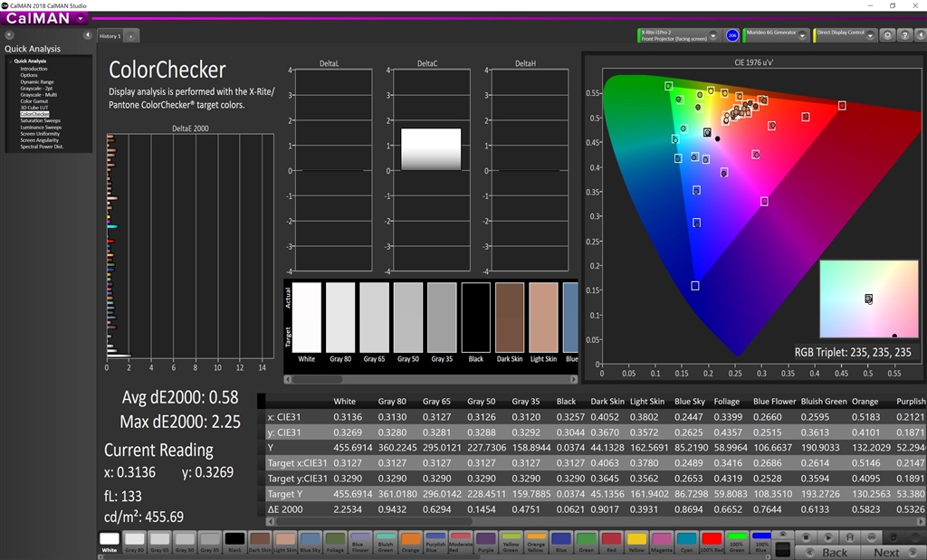Select the Bluish Green patch in bottom strip

coord(386,542)
